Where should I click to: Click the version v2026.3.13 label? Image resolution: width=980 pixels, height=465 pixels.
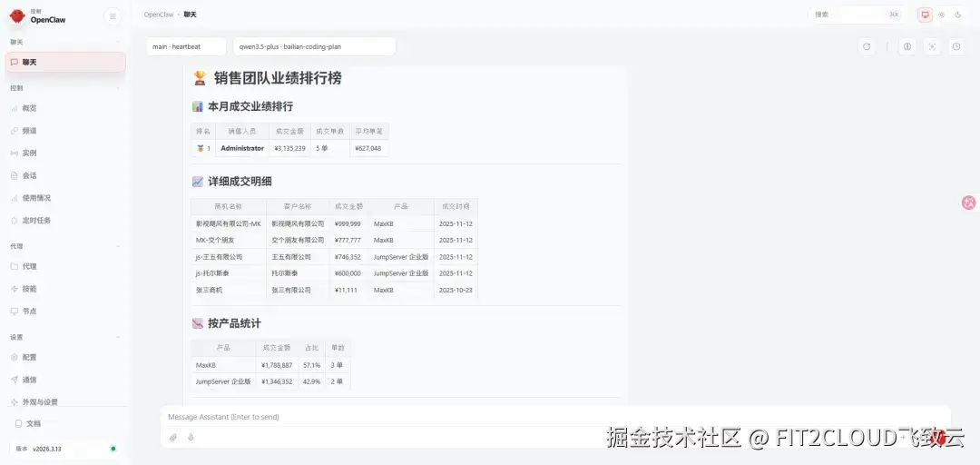47,449
